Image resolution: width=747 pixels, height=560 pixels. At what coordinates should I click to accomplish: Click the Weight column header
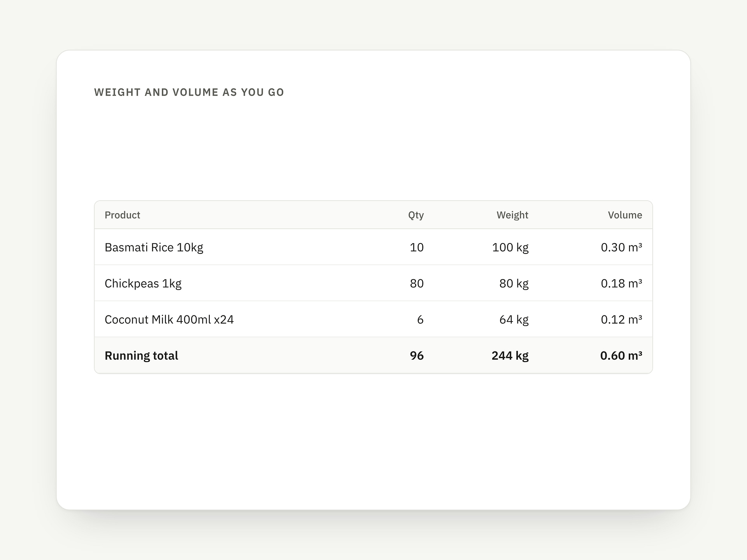tap(512, 215)
